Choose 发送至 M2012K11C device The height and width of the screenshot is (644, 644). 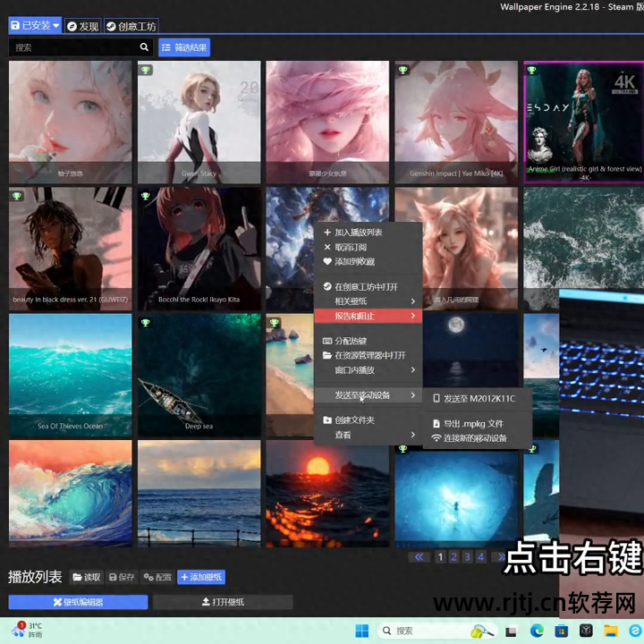[x=478, y=398]
